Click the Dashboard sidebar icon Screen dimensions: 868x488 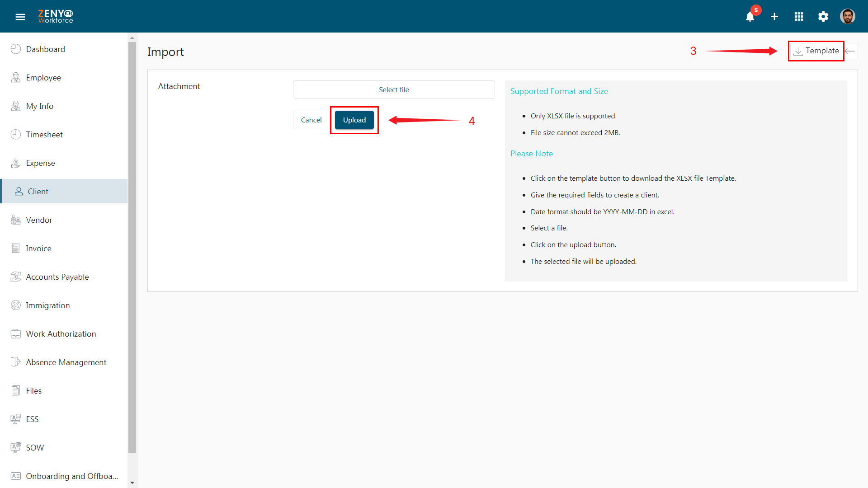coord(16,49)
